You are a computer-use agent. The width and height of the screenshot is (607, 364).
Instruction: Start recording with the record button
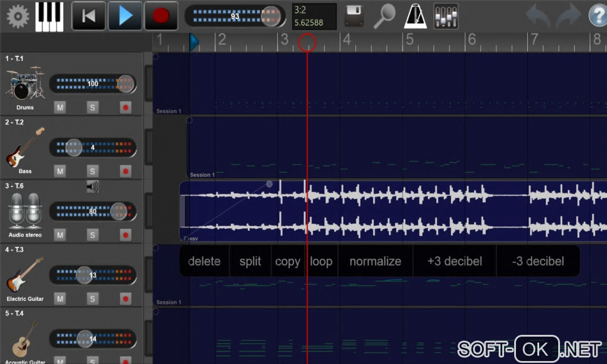[x=161, y=16]
